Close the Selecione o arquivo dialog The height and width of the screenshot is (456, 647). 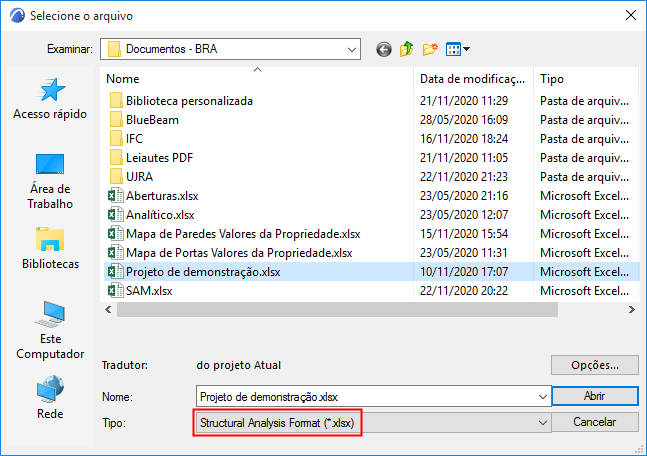pos(630,16)
